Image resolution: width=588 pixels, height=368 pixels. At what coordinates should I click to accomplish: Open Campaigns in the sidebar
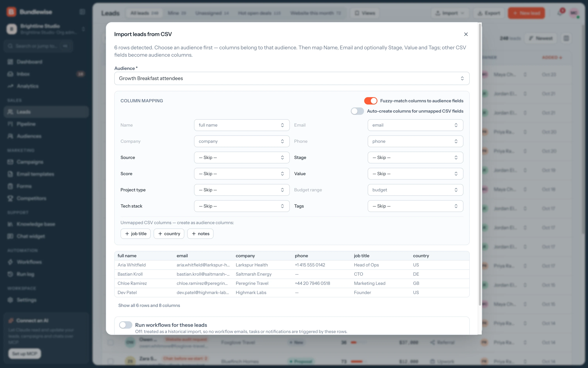point(46,162)
